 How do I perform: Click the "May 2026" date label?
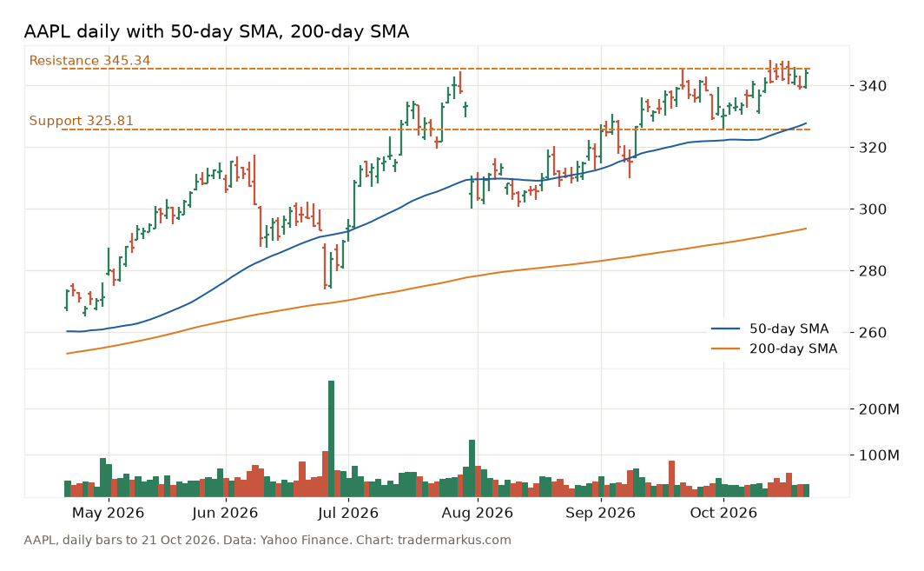click(x=108, y=513)
